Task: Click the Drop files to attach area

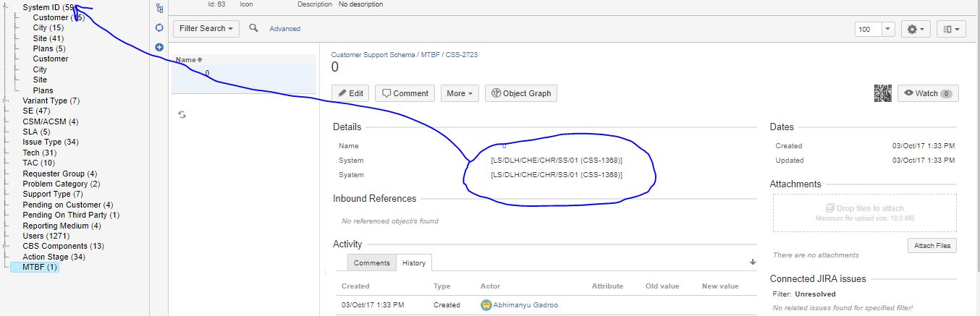Action: click(865, 213)
